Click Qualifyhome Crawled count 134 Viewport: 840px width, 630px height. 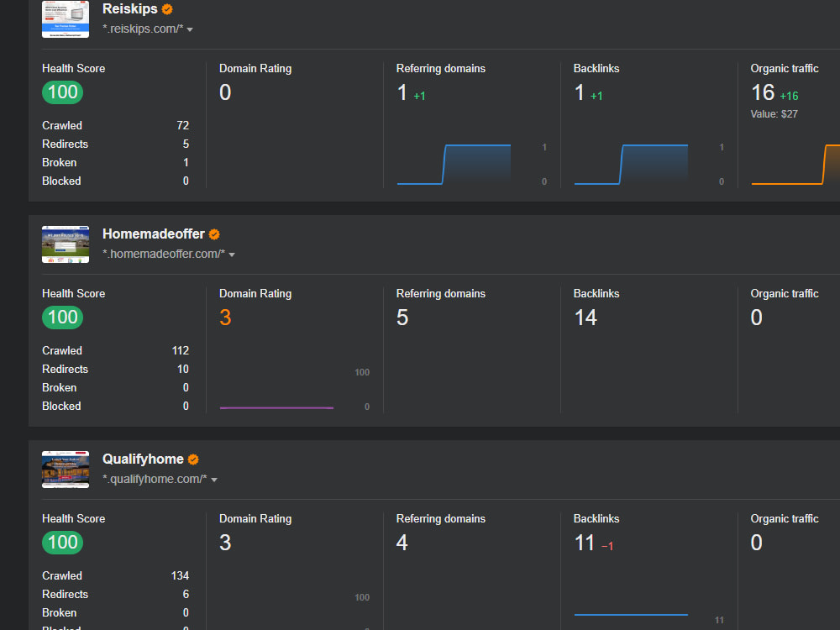click(180, 575)
